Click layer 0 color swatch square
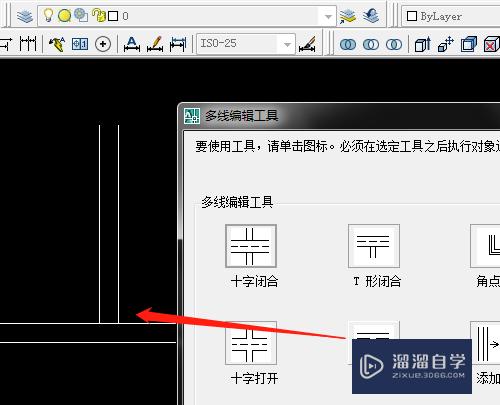The height and width of the screenshot is (405, 500). pos(113,16)
